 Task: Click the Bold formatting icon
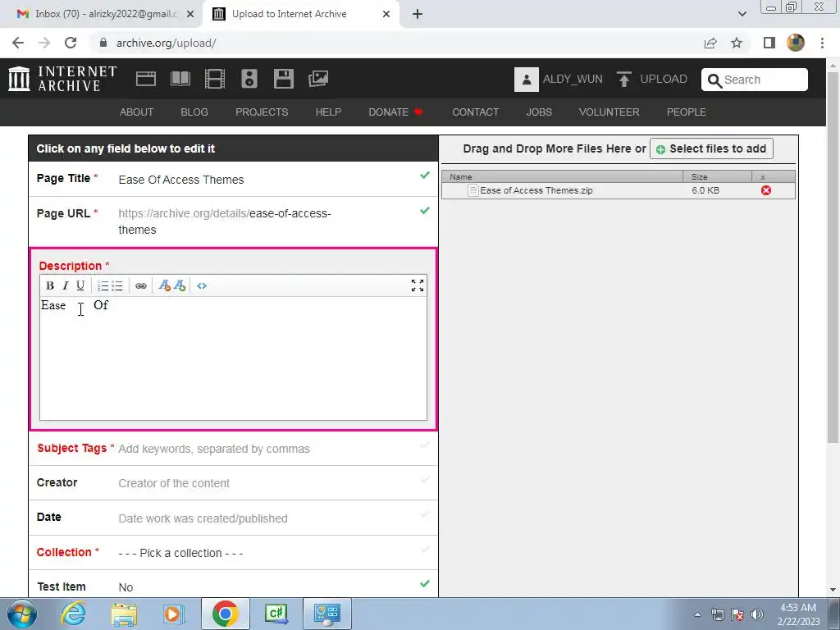click(50, 285)
